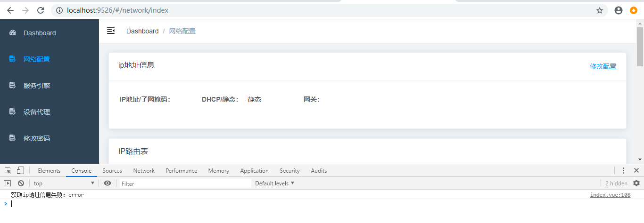This screenshot has height=223, width=644.
Task: Click the IP路由表 card title
Action: (133, 151)
